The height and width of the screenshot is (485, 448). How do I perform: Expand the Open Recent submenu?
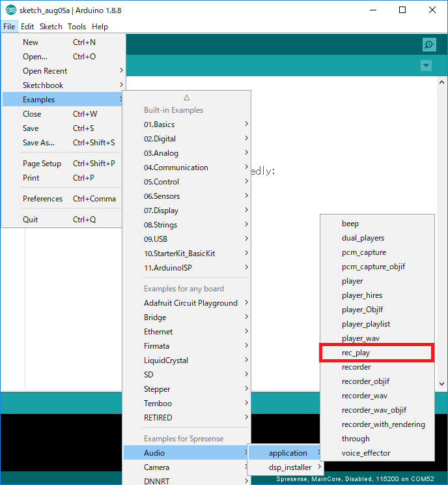(63, 71)
